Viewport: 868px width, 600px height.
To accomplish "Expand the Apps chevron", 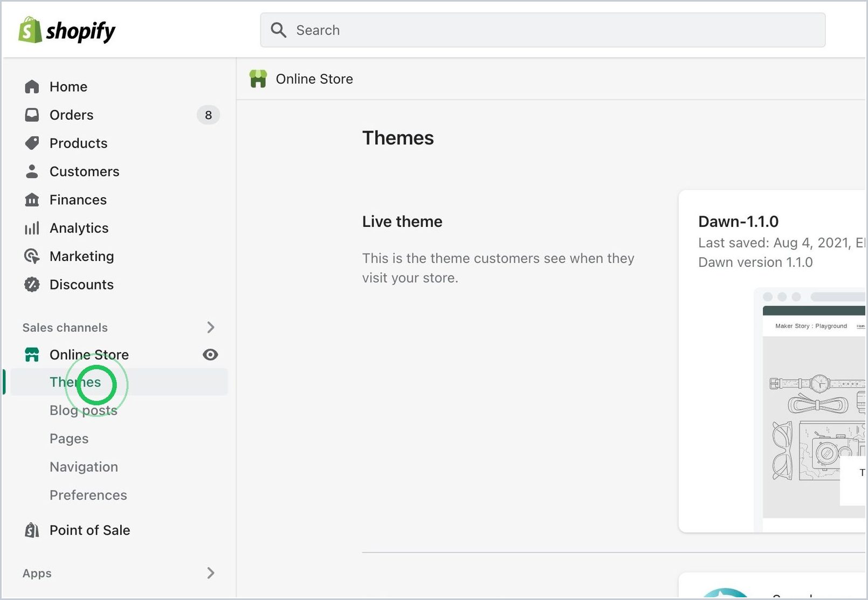I will tap(211, 573).
